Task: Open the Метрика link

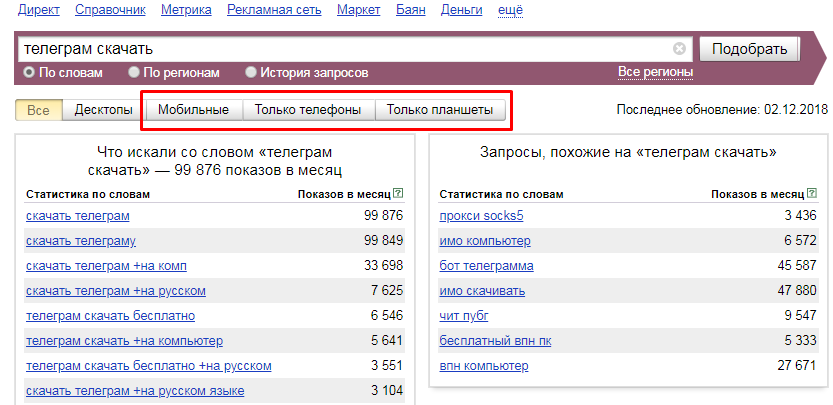Action: coord(186,10)
